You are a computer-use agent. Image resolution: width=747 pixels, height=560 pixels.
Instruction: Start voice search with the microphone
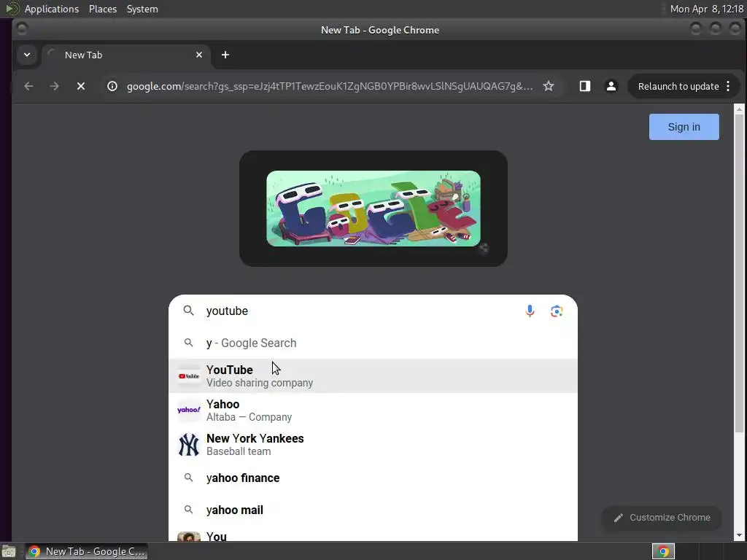(530, 311)
